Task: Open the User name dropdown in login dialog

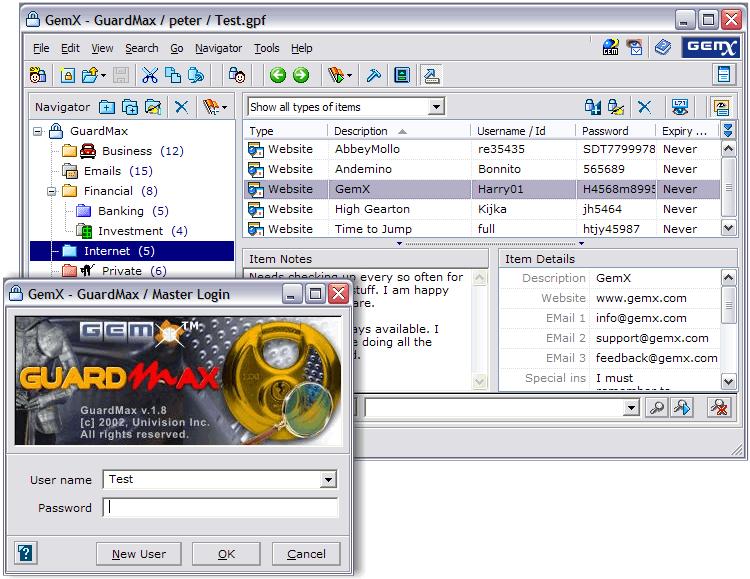Action: [x=328, y=479]
